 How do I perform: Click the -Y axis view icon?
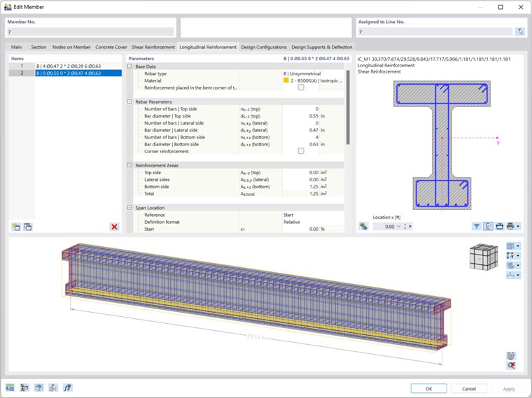pos(510,255)
